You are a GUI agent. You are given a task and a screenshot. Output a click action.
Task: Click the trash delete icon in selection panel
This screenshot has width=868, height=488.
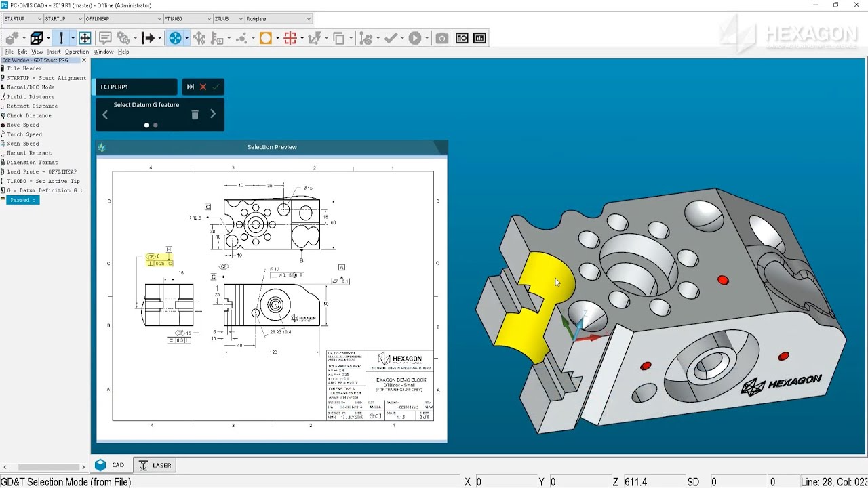[x=195, y=115]
